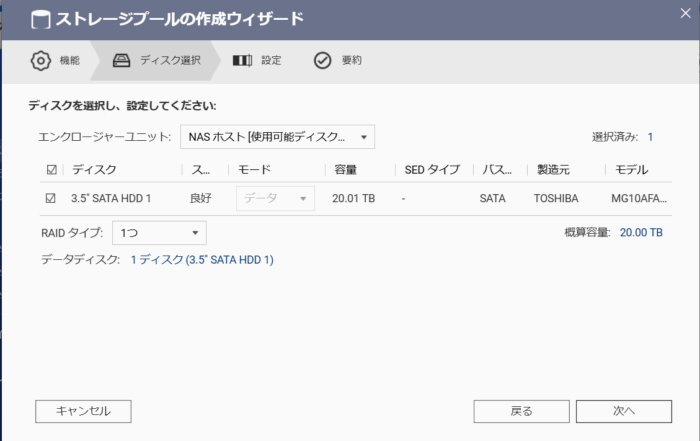Click the 1 ディスク (3.5" SATA HDD 1) link
Image resolution: width=700 pixels, height=441 pixels.
[202, 260]
